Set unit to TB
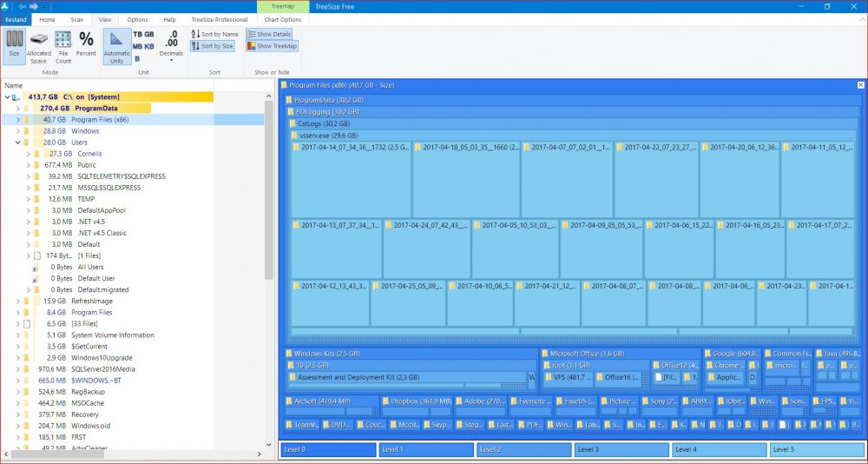This screenshot has width=868, height=464. (x=137, y=35)
